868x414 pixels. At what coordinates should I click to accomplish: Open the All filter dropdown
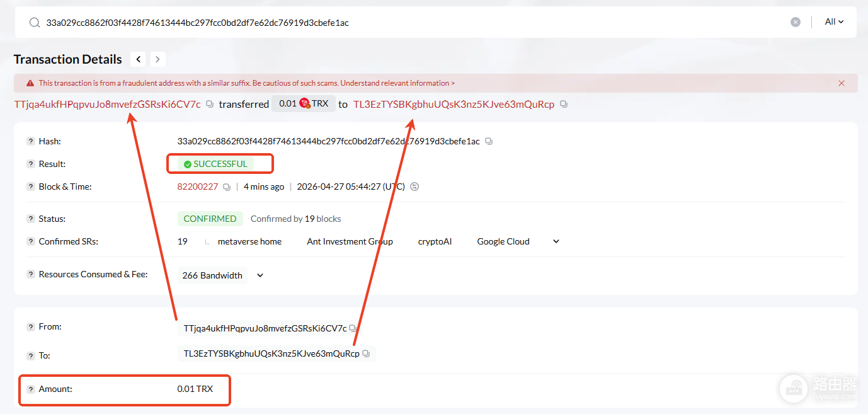tap(834, 22)
